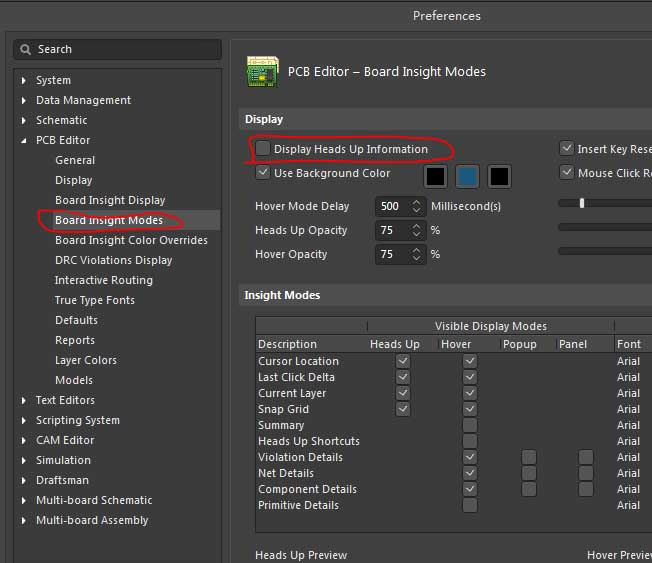The width and height of the screenshot is (652, 563).
Task: Expand the System tree node
Action: click(24, 80)
